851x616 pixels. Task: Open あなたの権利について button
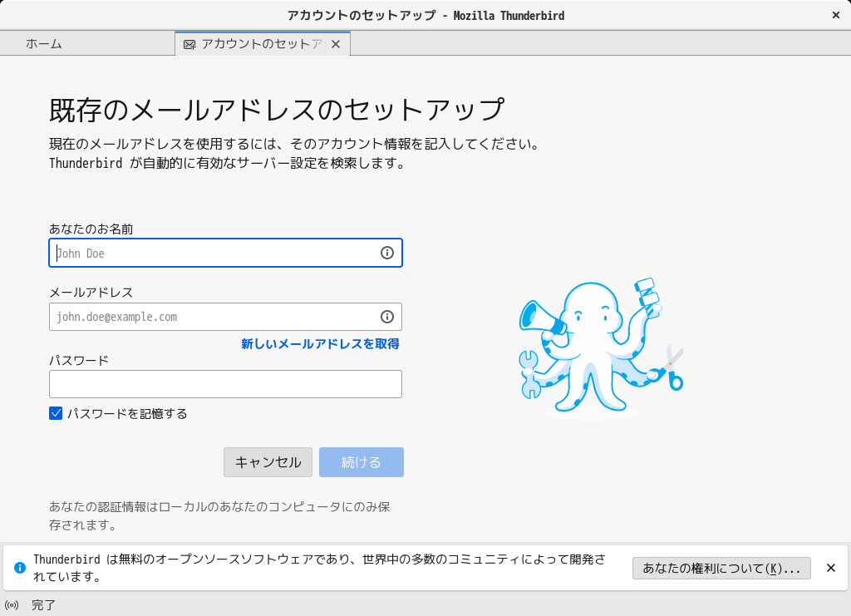coord(721,569)
